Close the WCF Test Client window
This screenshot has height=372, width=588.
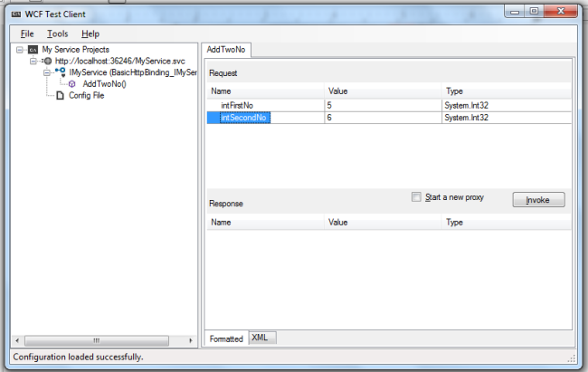coord(561,11)
